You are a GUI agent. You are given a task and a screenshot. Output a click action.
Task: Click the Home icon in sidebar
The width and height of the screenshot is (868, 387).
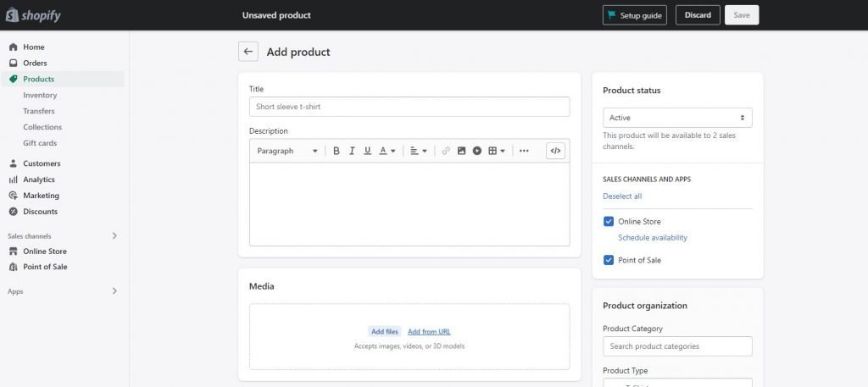point(14,47)
